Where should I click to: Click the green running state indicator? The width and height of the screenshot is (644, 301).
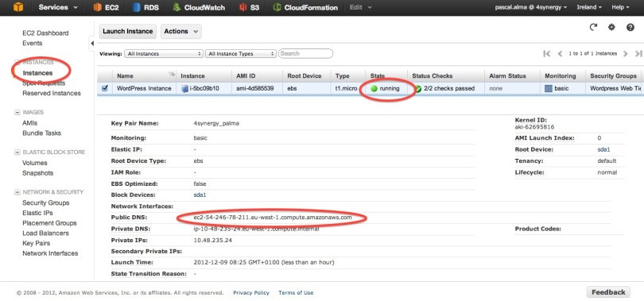pyautogui.click(x=374, y=88)
